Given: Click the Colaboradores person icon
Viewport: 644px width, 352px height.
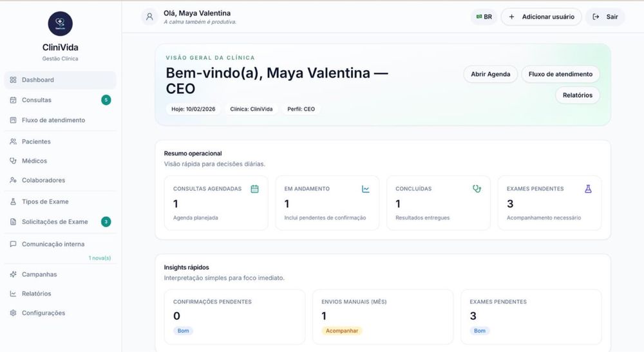Looking at the screenshot, I should click(x=13, y=180).
